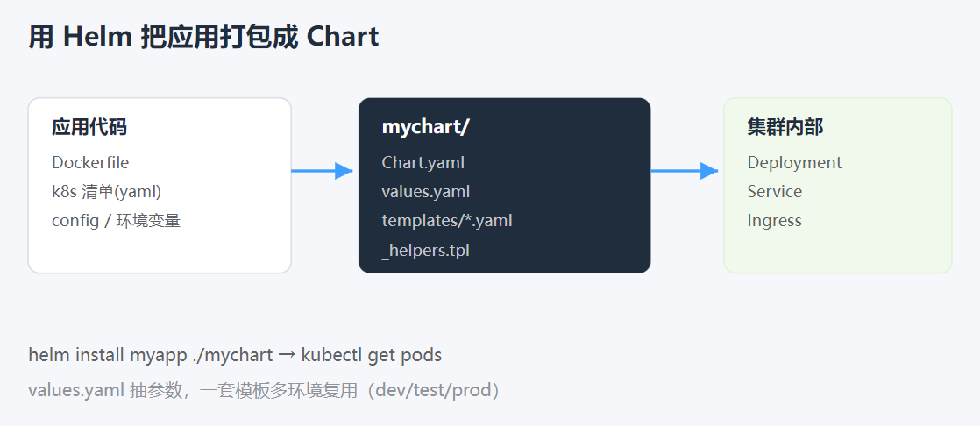Select config / 环境变量 item
Viewport: 980px width, 426px height.
(x=117, y=221)
